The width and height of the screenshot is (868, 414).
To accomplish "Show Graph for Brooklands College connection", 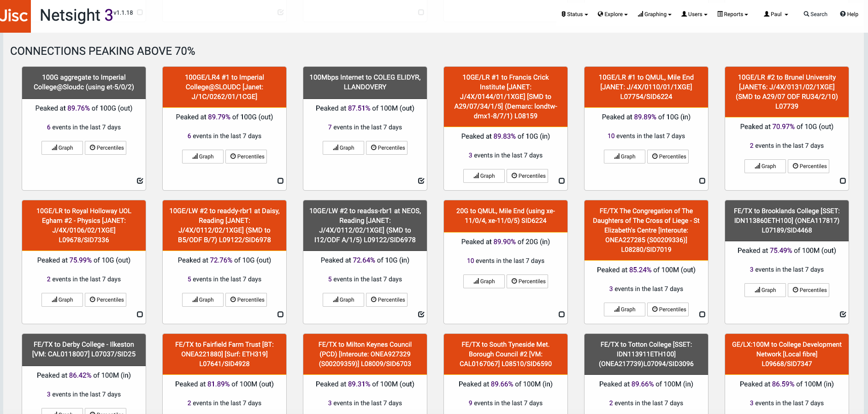I will pos(765,290).
